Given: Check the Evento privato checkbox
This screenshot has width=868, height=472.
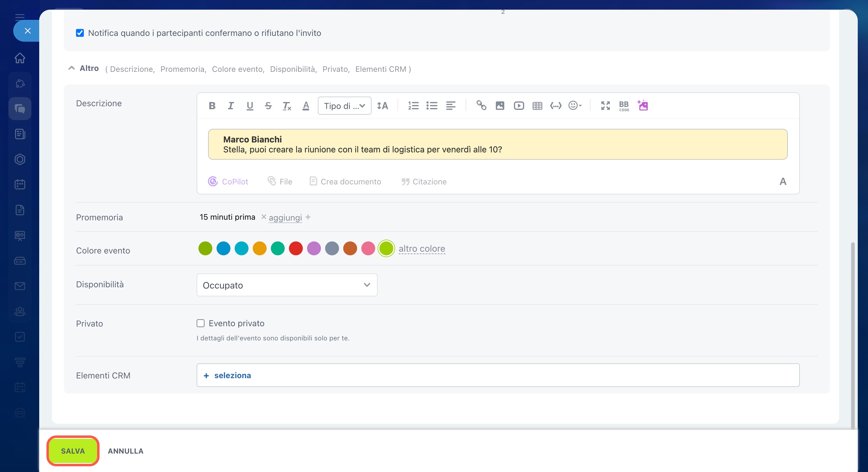Looking at the screenshot, I should tap(201, 323).
